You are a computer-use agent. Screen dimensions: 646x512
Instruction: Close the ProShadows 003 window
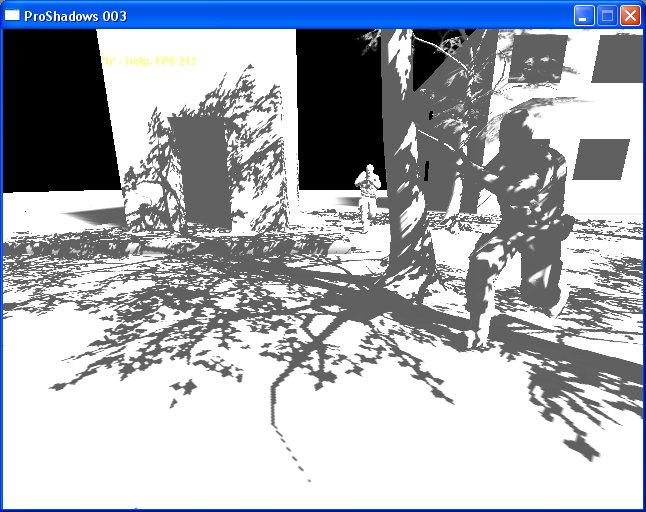pyautogui.click(x=630, y=15)
